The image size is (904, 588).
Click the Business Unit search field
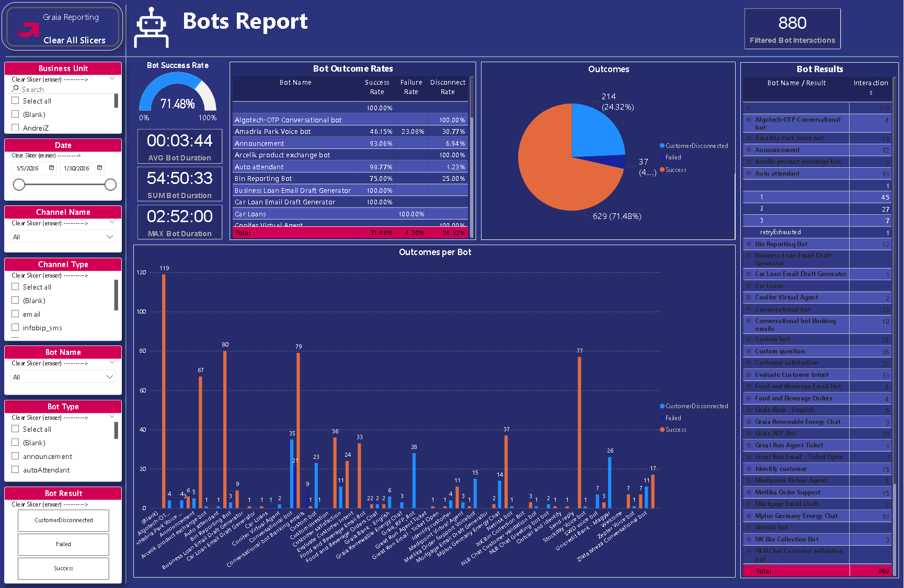click(63, 89)
